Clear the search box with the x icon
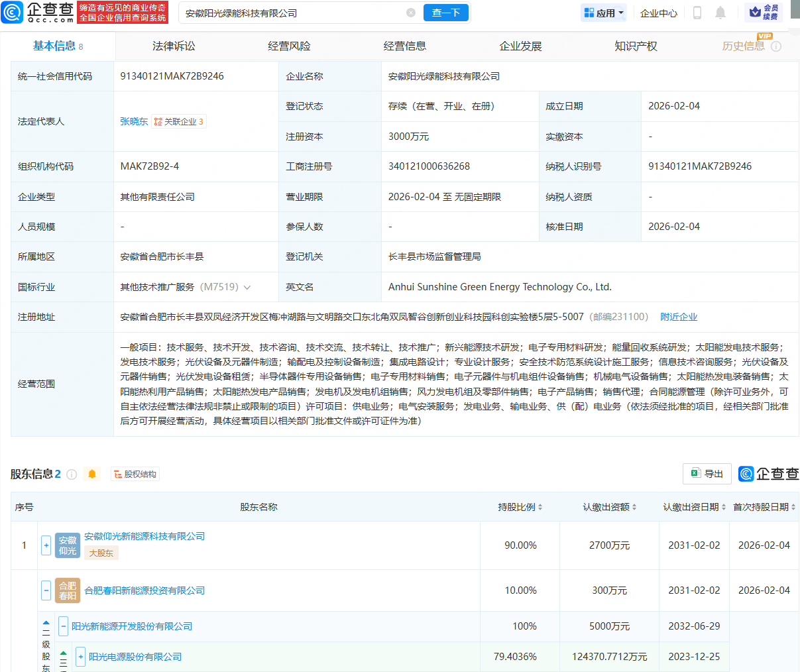 click(x=411, y=13)
